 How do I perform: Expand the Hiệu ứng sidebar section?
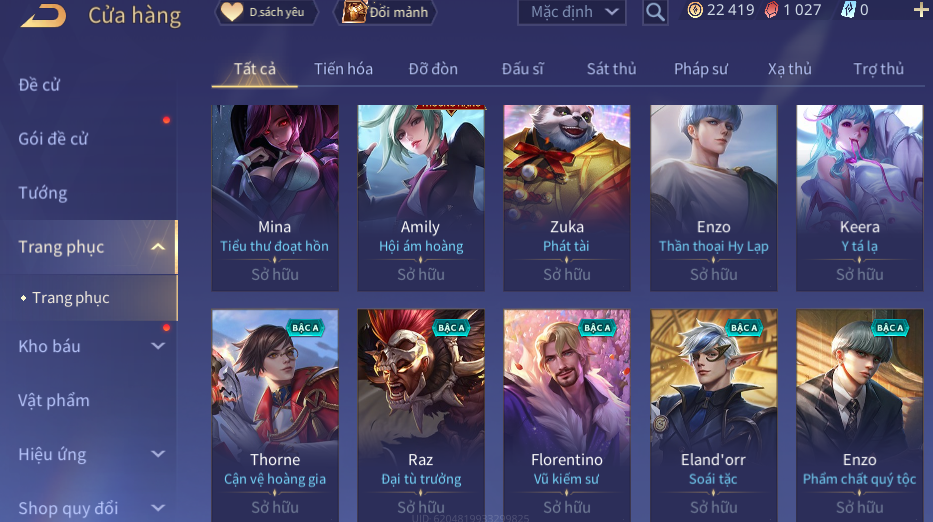click(158, 454)
